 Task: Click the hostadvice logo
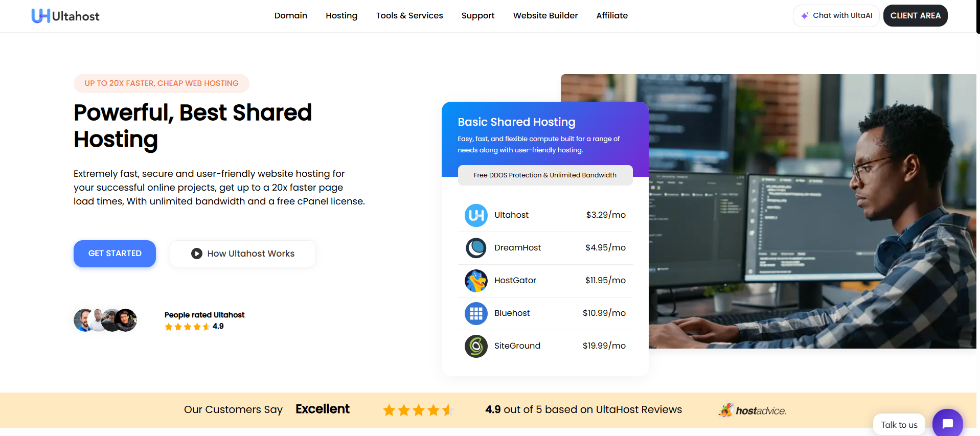752,410
